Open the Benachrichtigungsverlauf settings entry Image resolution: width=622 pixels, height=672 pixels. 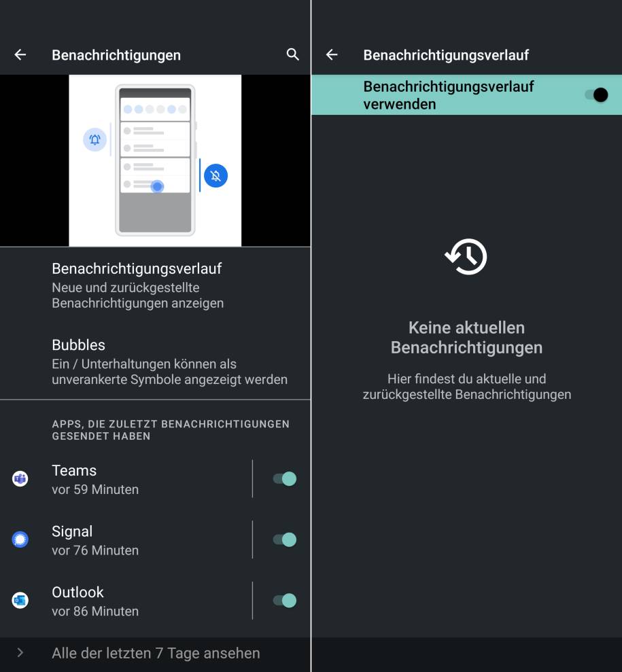(155, 285)
